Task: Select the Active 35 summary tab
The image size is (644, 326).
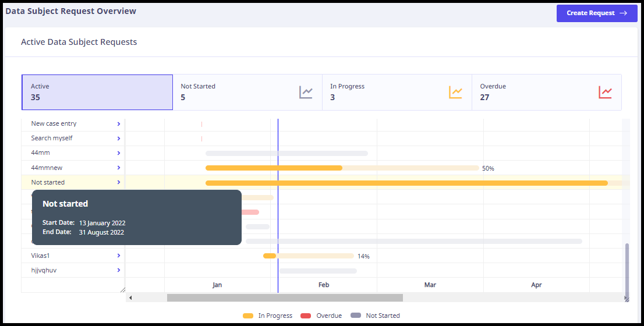Action: (97, 93)
